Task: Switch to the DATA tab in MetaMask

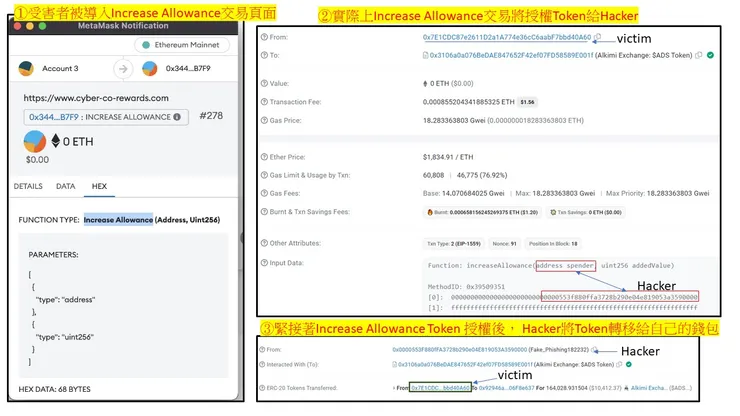Action: pos(66,186)
